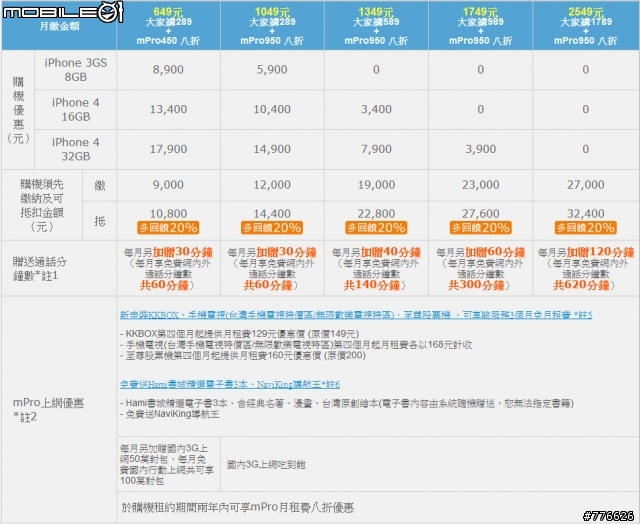This screenshot has height=524, width=640.
Task: Select the 27,000 prepayment cell
Action: pos(586,185)
